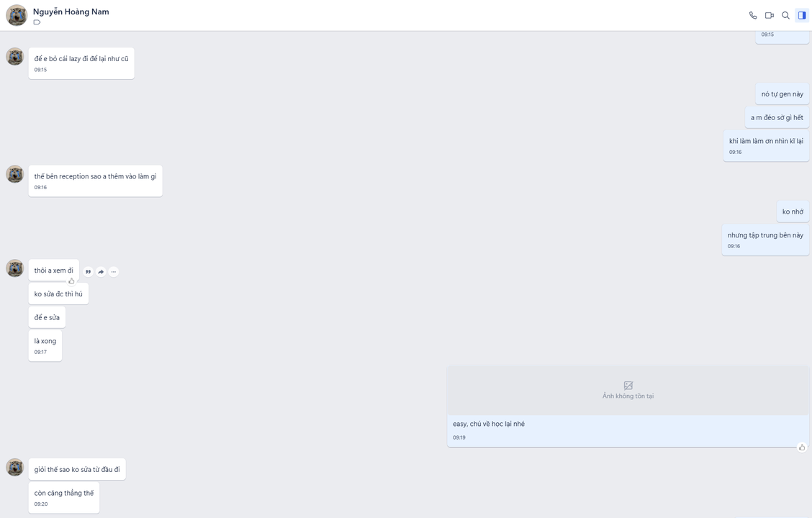
Task: Click the sent message "khi làm làm ơn nhìn kĩ lại"
Action: [x=766, y=141]
